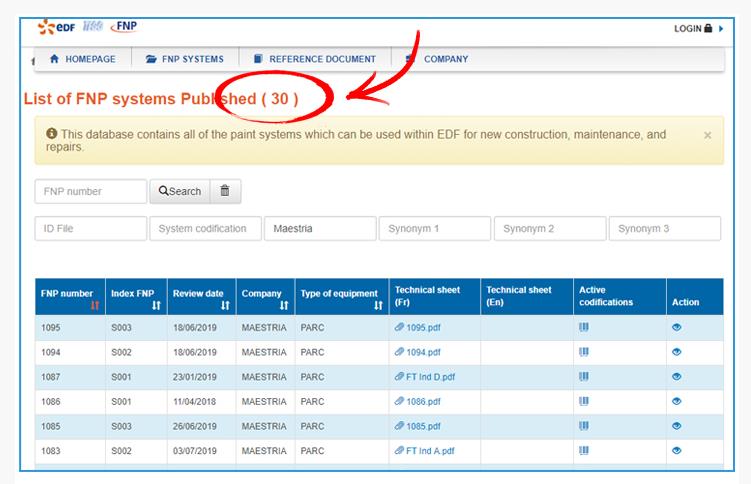
Task: View details eye icon for FNP 1083
Action: click(x=677, y=451)
